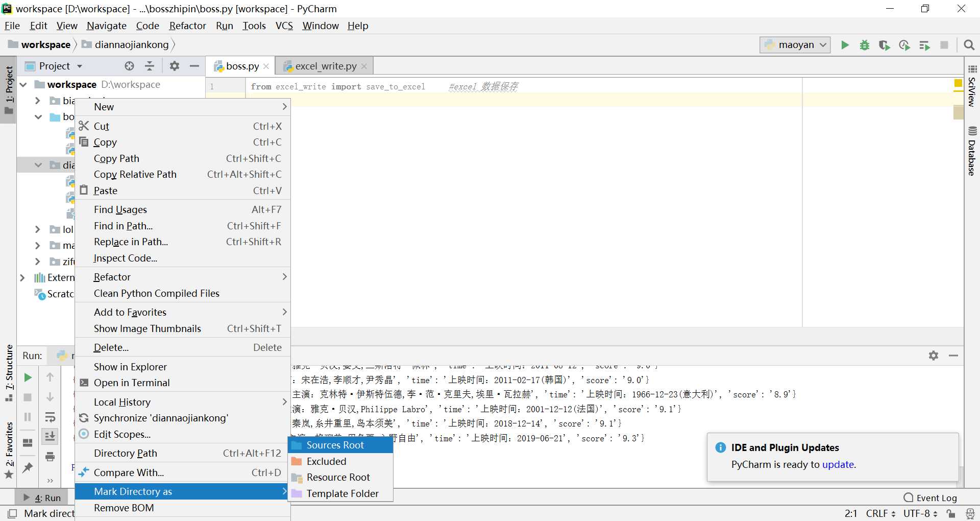Restore layout in Run panel
The width and height of the screenshot is (980, 521).
[28, 442]
